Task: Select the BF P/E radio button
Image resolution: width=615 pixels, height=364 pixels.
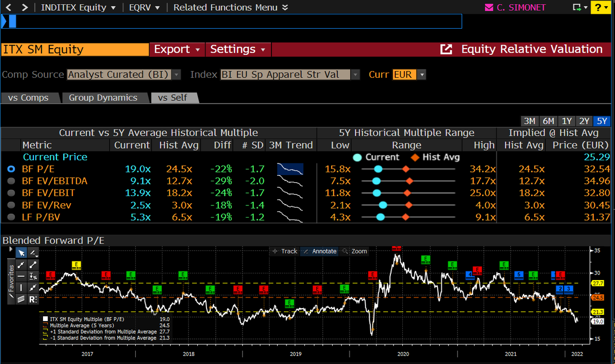Action: pos(11,168)
